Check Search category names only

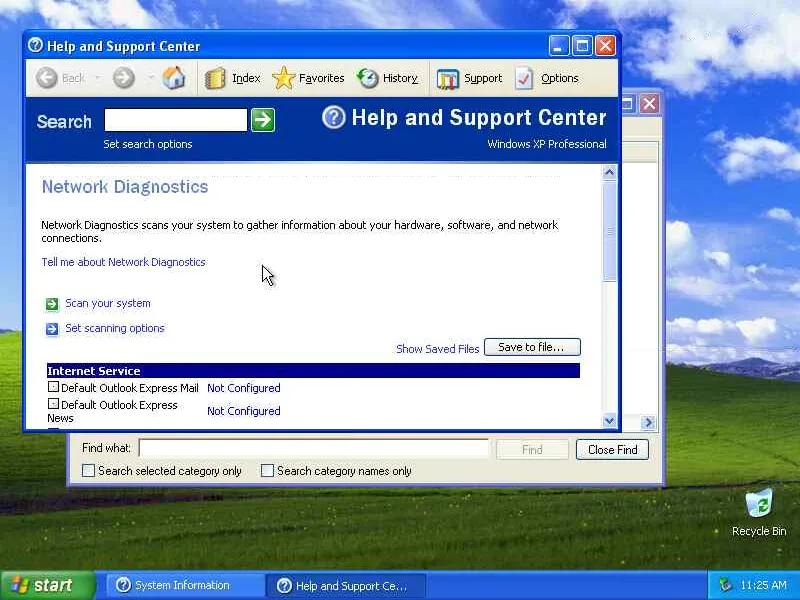267,470
